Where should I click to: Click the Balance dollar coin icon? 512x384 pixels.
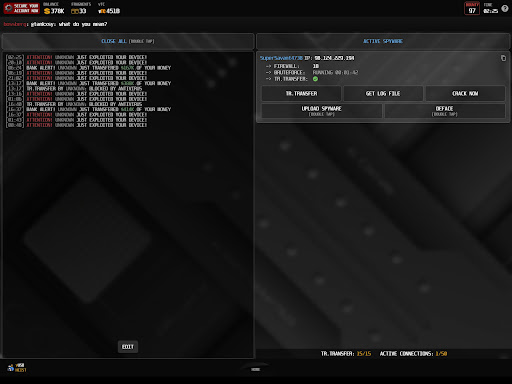pos(47,11)
